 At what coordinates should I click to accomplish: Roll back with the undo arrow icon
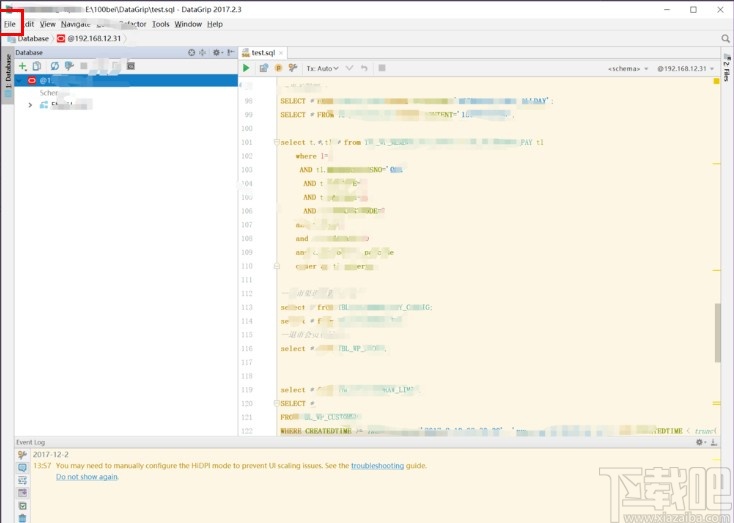pyautogui.click(x=364, y=68)
